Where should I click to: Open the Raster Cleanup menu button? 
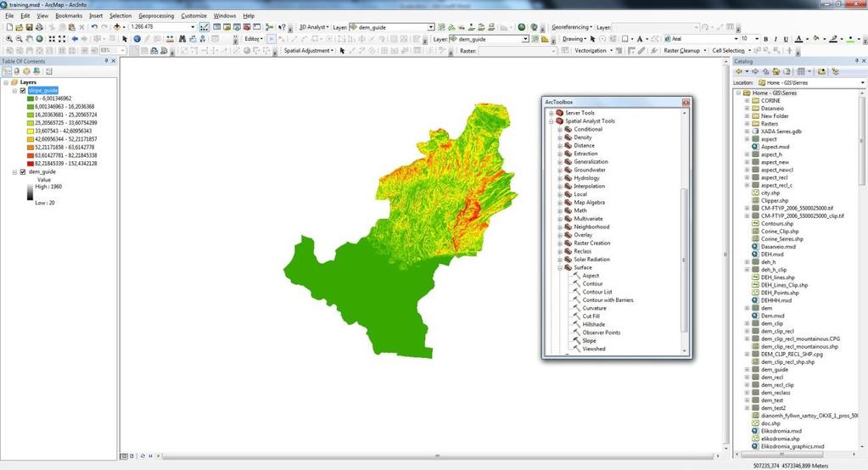coord(685,50)
